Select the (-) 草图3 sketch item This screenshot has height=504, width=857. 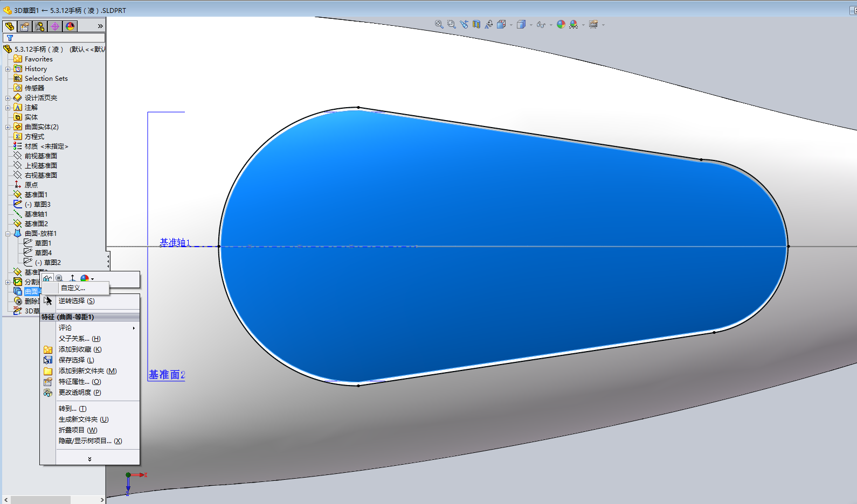click(x=32, y=205)
